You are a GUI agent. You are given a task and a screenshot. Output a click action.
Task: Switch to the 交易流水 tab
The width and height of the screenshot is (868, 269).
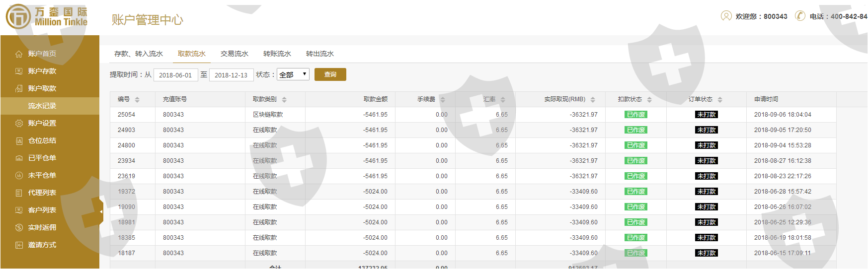click(x=234, y=54)
